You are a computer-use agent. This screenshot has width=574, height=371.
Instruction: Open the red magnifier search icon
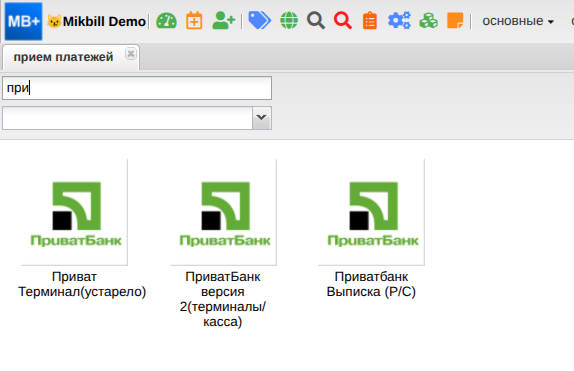pyautogui.click(x=343, y=21)
